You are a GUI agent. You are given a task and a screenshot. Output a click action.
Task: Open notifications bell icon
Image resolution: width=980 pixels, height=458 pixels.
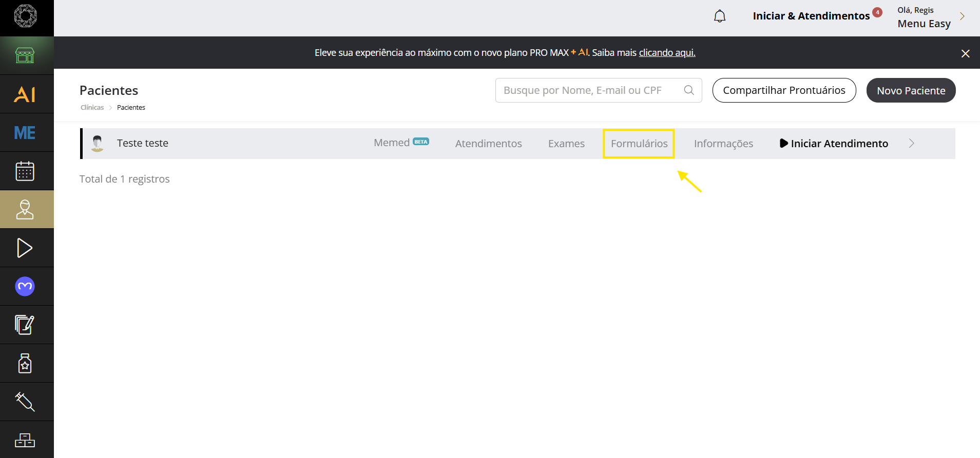[x=720, y=16]
